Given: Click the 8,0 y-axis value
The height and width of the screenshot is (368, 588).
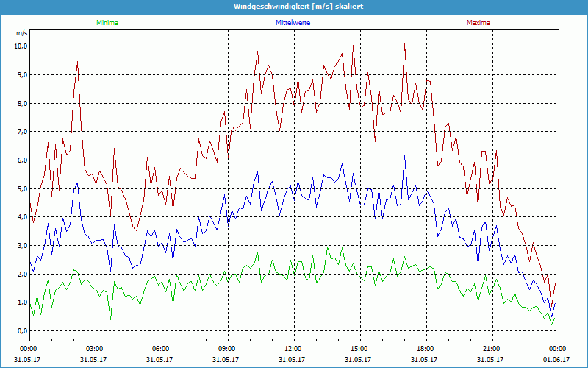Looking at the screenshot, I should [23, 103].
